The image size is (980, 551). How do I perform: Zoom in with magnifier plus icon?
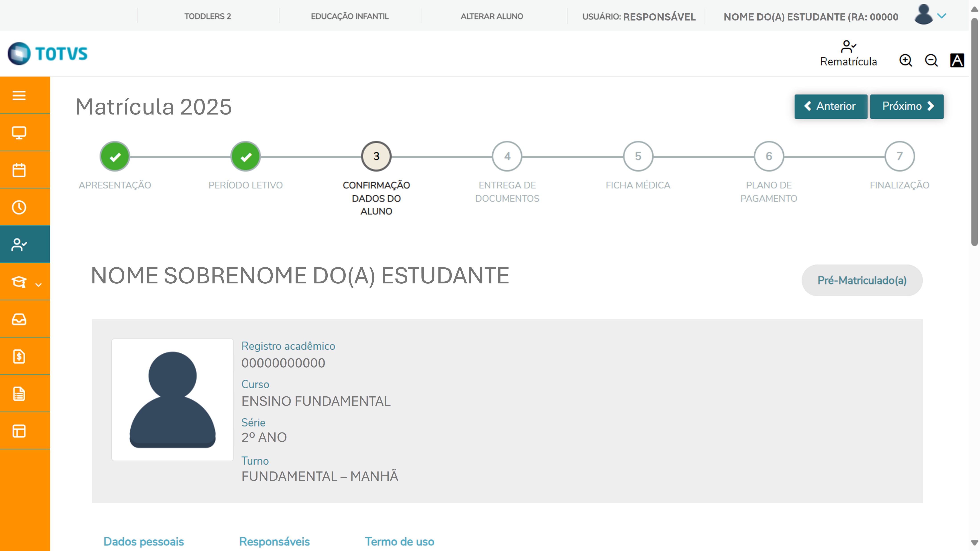(905, 61)
